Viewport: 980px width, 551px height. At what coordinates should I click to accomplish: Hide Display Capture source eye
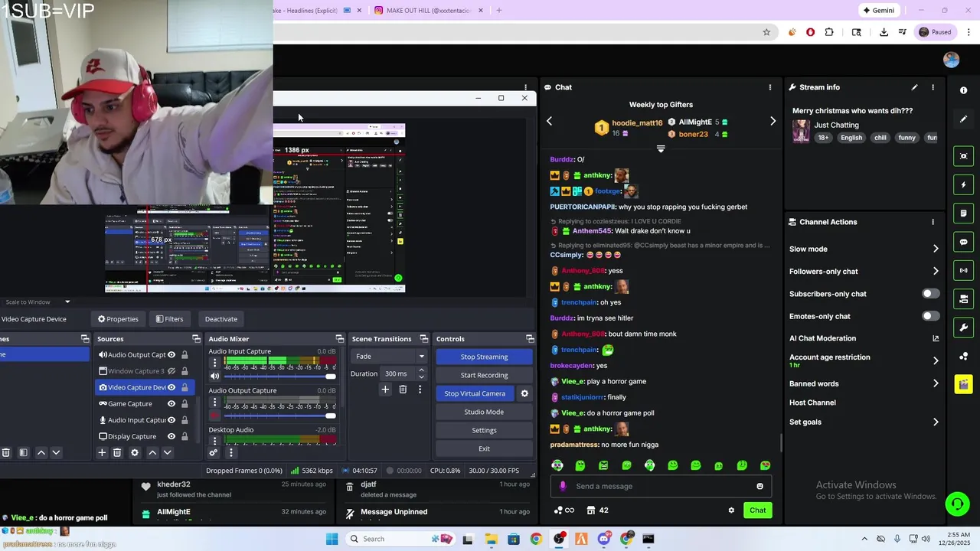[171, 436]
